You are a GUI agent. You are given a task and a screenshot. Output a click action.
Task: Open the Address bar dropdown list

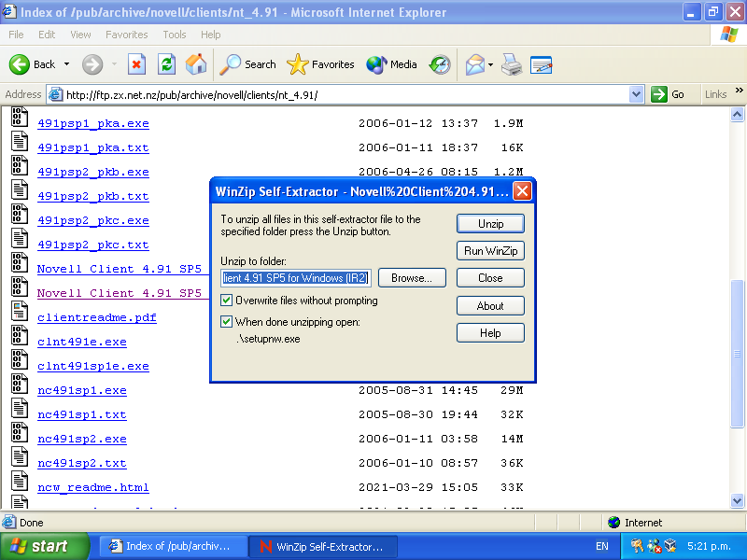(636, 94)
